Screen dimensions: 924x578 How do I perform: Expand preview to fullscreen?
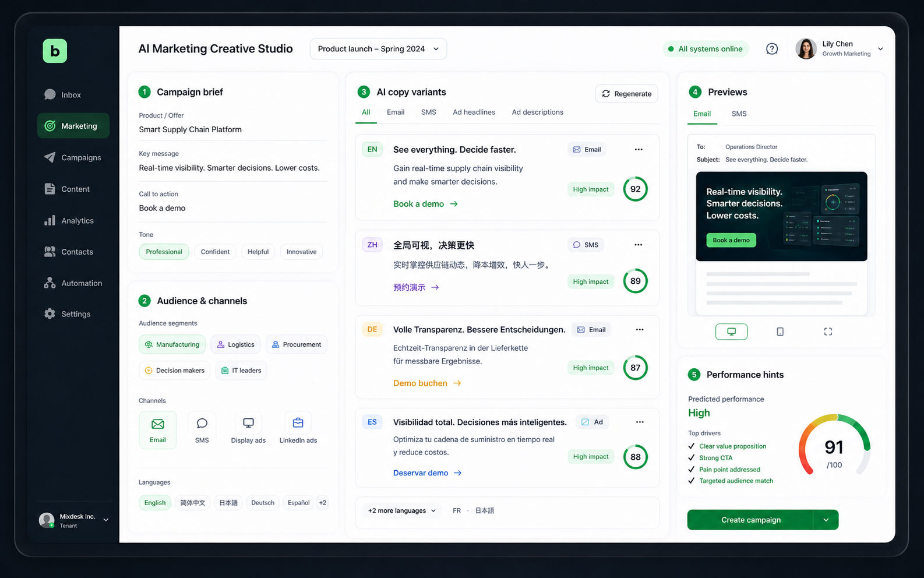click(828, 332)
